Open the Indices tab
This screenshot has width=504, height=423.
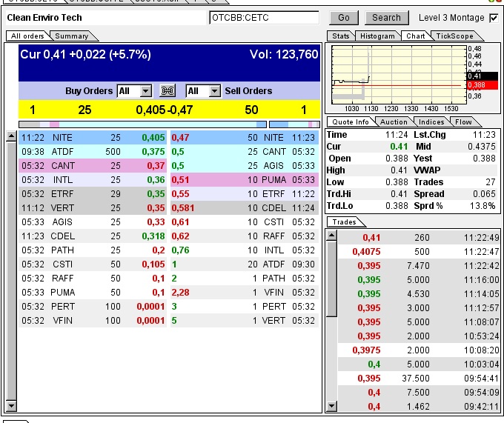coord(431,122)
